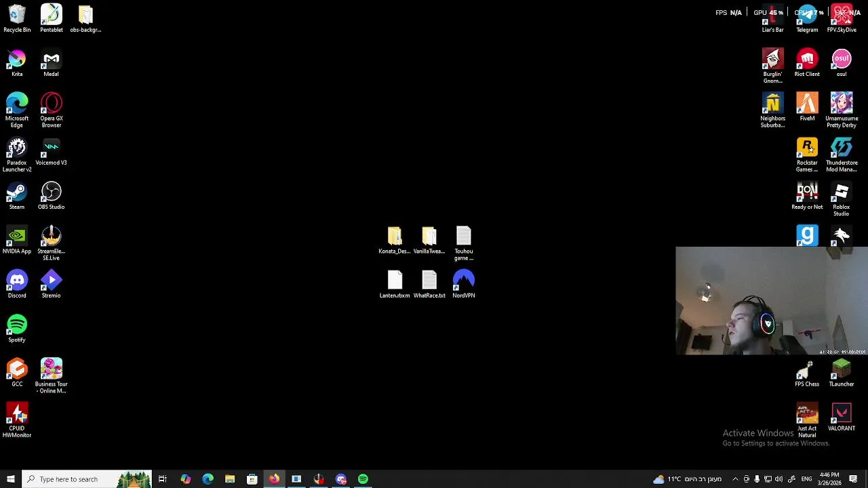Open the volume control in tray
This screenshot has width=868, height=488.
778,479
